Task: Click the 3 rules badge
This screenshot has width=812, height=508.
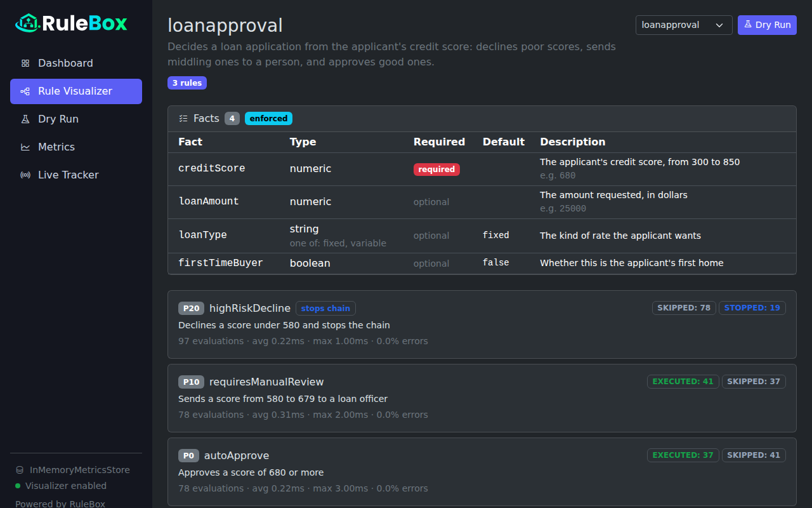Action: coord(187,83)
